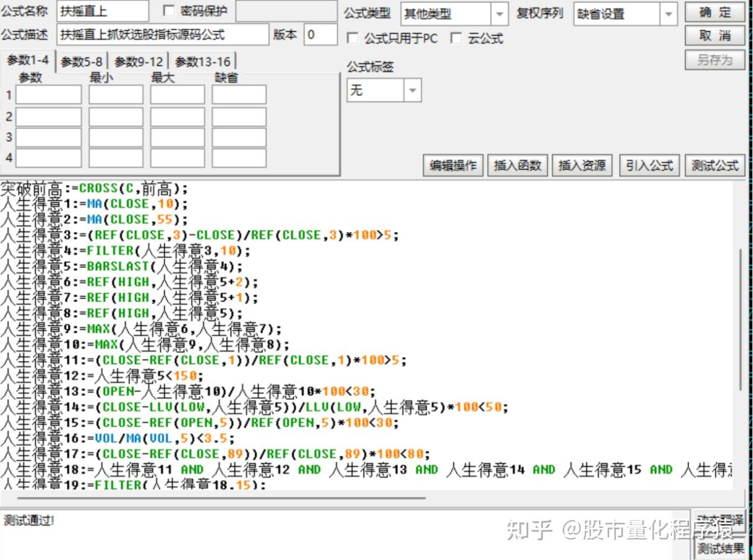Click the 人生得意16:=VOL/MA(VOL,5)<3.5 line
This screenshot has width=753, height=560.
coord(117,439)
